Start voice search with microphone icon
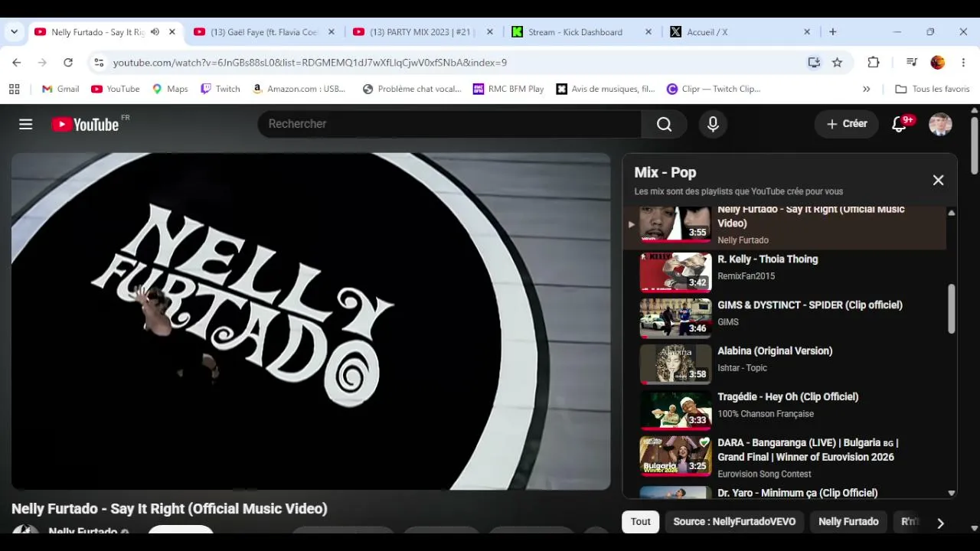 [x=713, y=124]
